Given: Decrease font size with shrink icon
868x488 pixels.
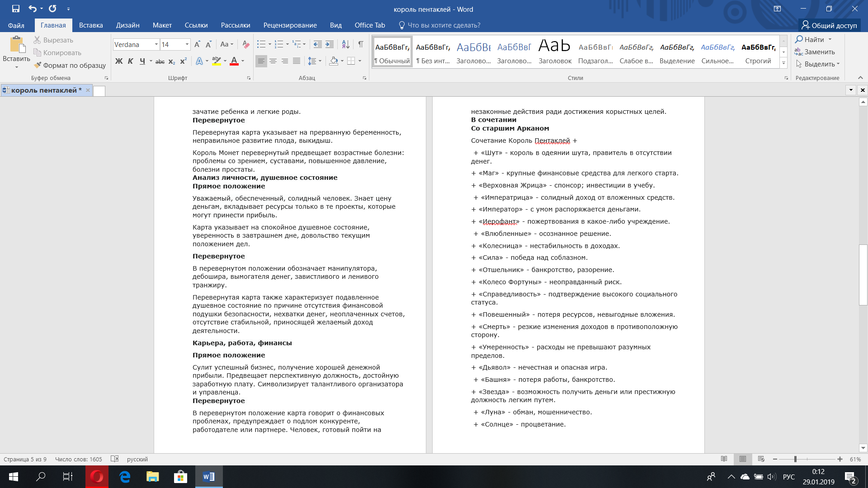Looking at the screenshot, I should (208, 44).
